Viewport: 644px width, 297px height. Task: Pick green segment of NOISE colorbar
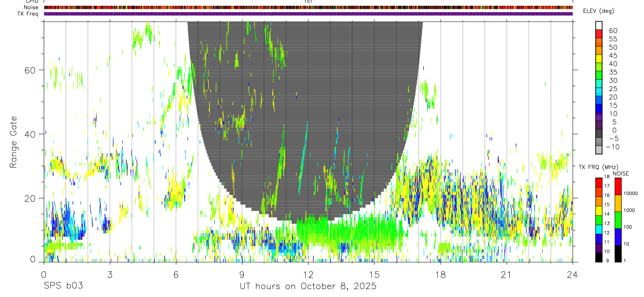coord(618,220)
